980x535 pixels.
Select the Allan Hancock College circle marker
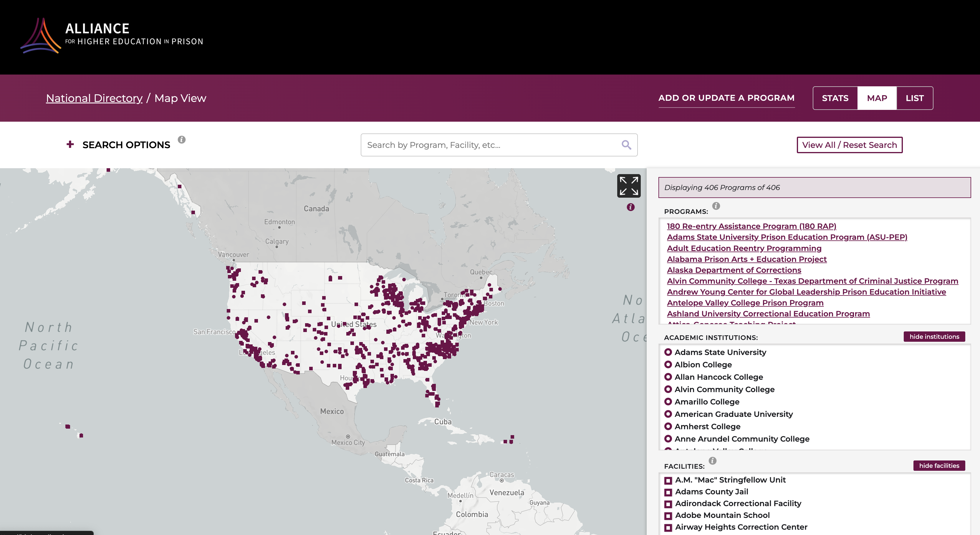coord(668,377)
